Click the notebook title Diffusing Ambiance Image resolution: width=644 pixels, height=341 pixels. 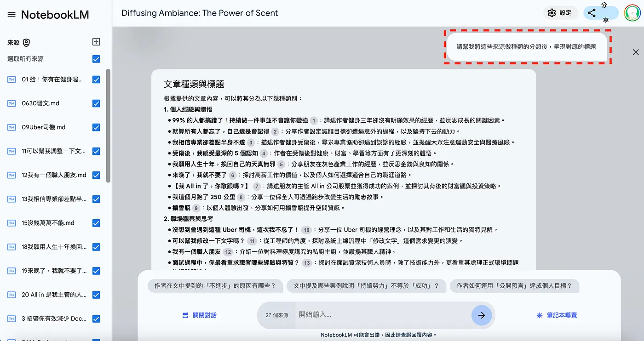click(x=200, y=13)
